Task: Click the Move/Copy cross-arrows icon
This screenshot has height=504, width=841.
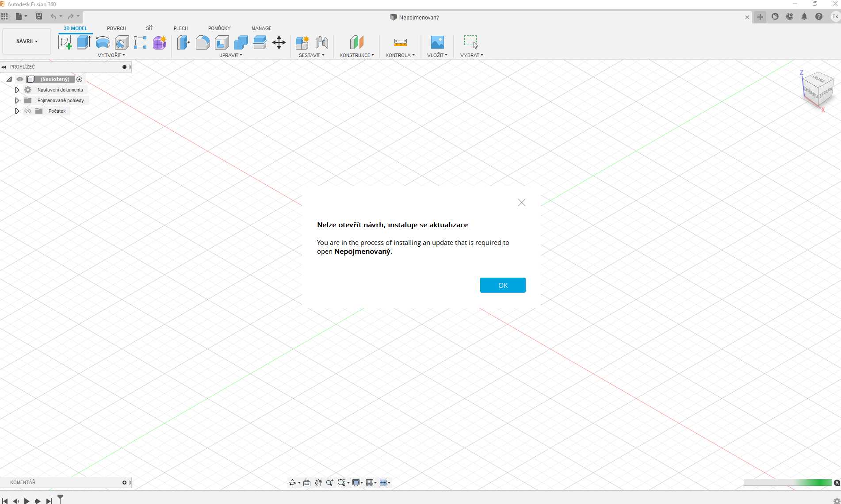Action: (279, 42)
